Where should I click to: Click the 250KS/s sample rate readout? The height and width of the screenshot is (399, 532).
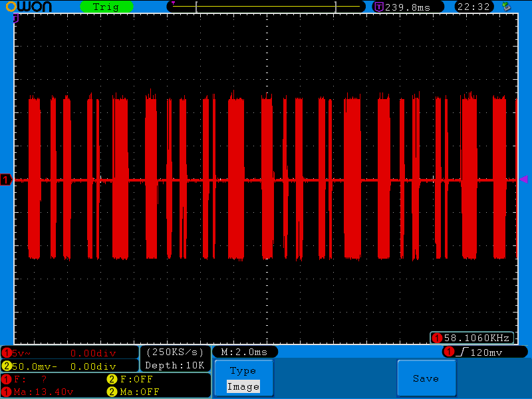click(175, 352)
